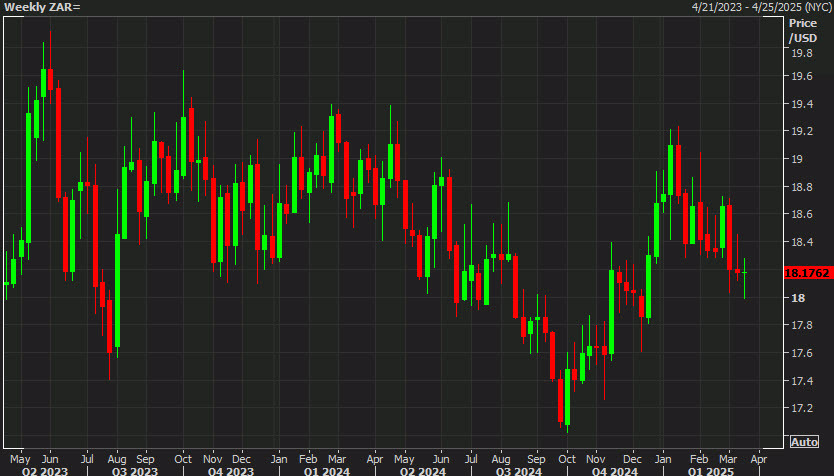Click the 19.8 price axis label
This screenshot has height=476, width=834.
coord(802,53)
